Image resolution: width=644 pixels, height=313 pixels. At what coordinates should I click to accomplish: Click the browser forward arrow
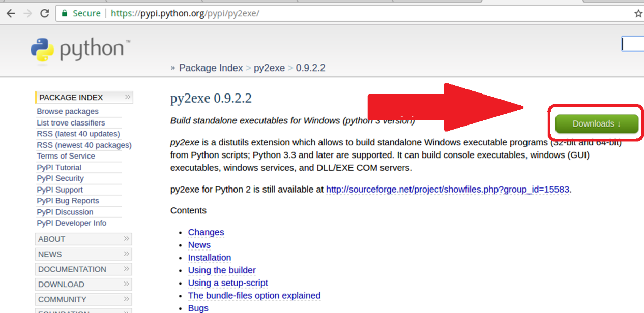(x=27, y=13)
